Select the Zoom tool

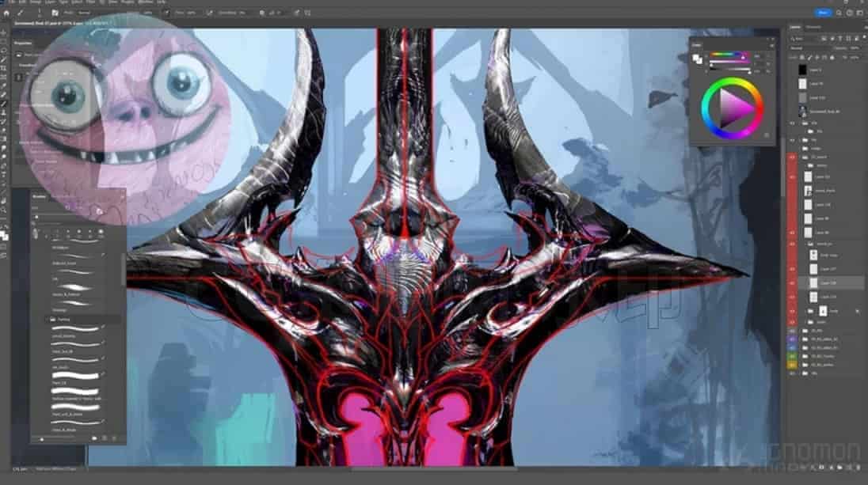coord(4,210)
